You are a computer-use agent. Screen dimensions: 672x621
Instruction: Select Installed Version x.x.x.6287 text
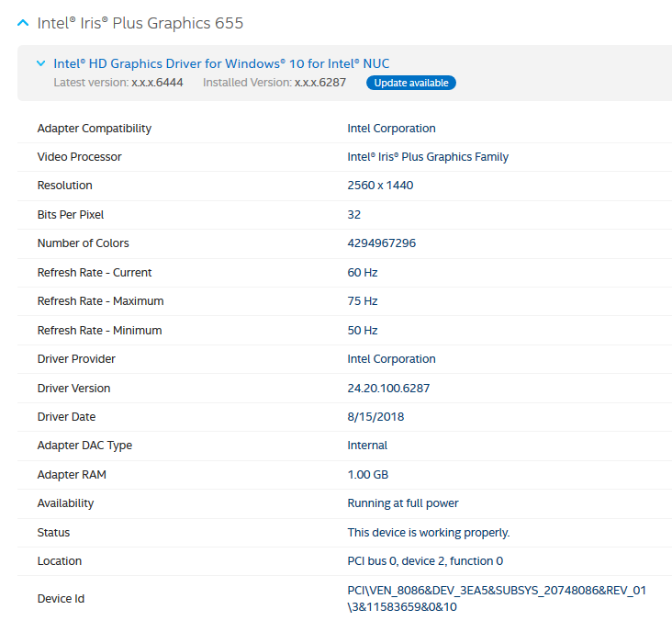pos(274,83)
